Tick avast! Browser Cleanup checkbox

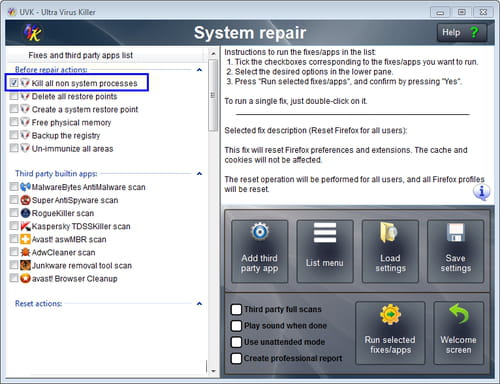tap(14, 278)
